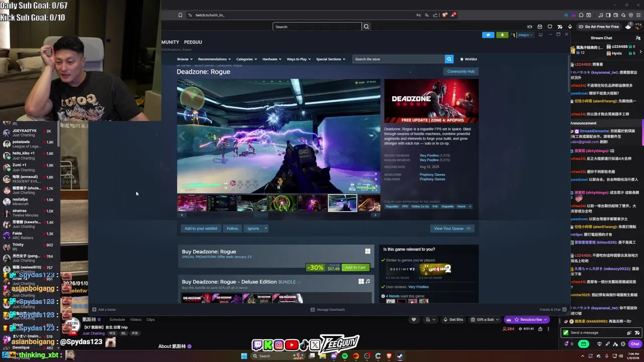The height and width of the screenshot is (362, 644).
Task: Click Add a Game in Steam footer
Action: click(x=104, y=310)
